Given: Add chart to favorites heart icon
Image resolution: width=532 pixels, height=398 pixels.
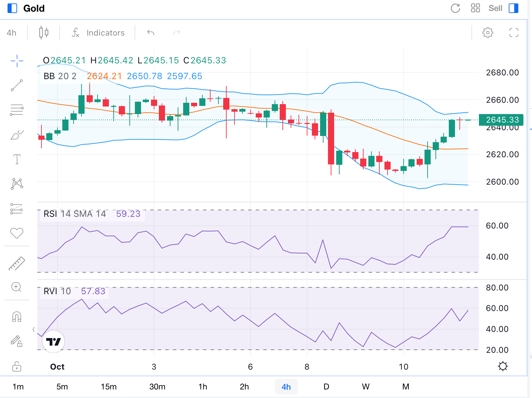Looking at the screenshot, I should 17,233.
